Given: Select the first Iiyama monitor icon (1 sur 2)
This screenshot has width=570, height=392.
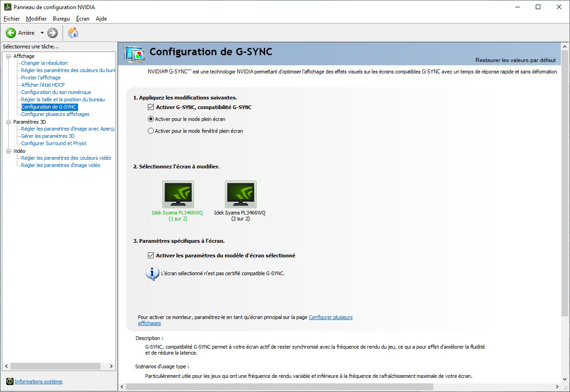Looking at the screenshot, I should click(178, 194).
